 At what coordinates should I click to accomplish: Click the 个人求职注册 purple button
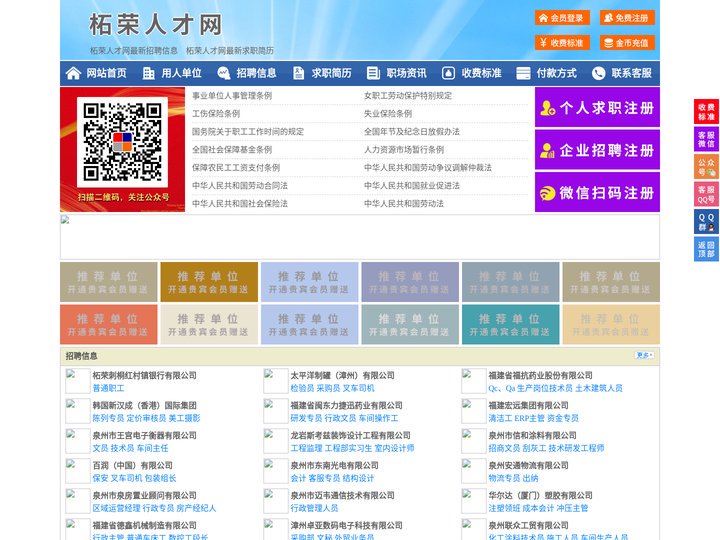(x=597, y=107)
